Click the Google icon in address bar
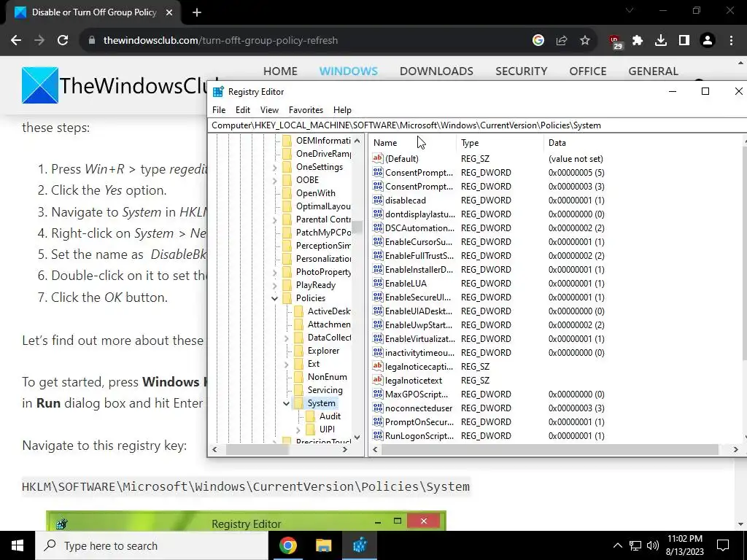This screenshot has height=560, width=747. point(538,41)
